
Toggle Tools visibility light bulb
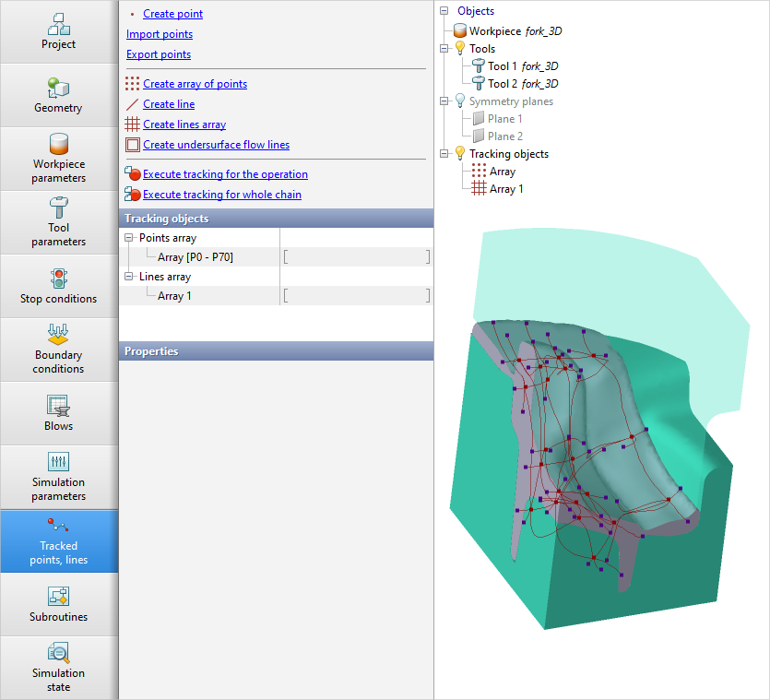(459, 49)
